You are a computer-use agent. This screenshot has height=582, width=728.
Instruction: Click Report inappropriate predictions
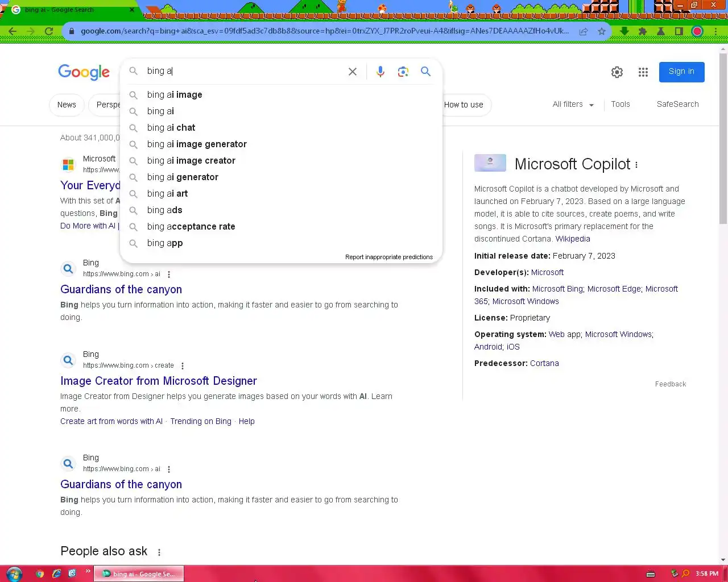(389, 257)
